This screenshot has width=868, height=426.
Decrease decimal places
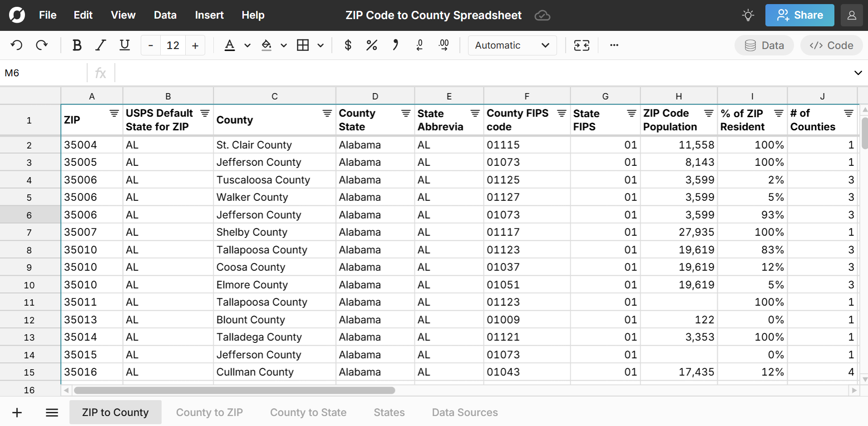point(419,45)
